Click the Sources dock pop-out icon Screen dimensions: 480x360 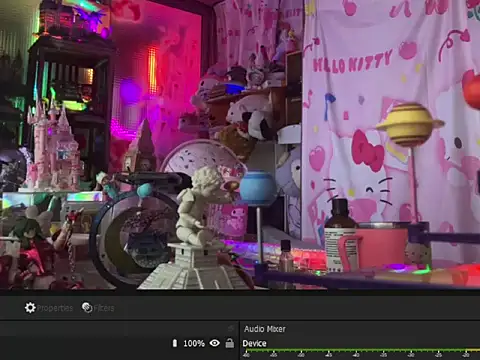click(x=231, y=329)
